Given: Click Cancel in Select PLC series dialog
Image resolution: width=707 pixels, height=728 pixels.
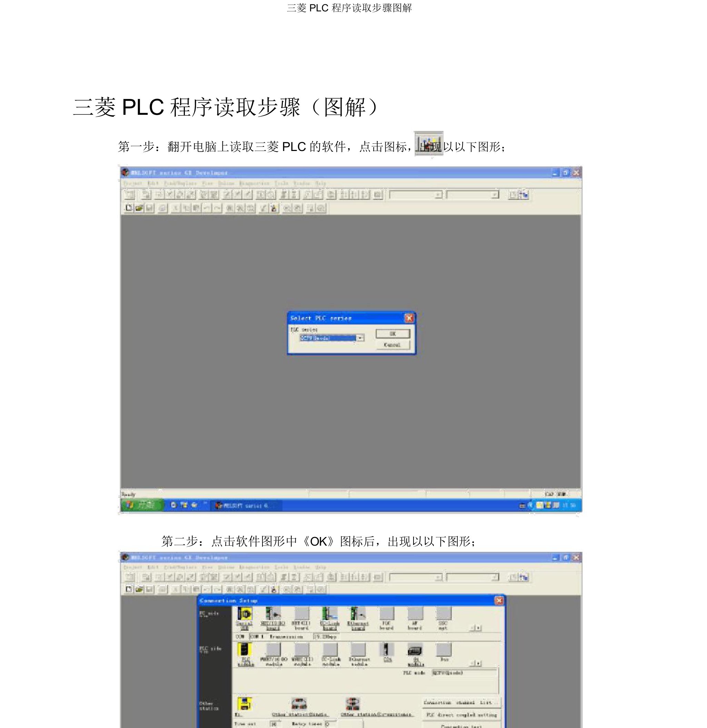Looking at the screenshot, I should click(392, 345).
